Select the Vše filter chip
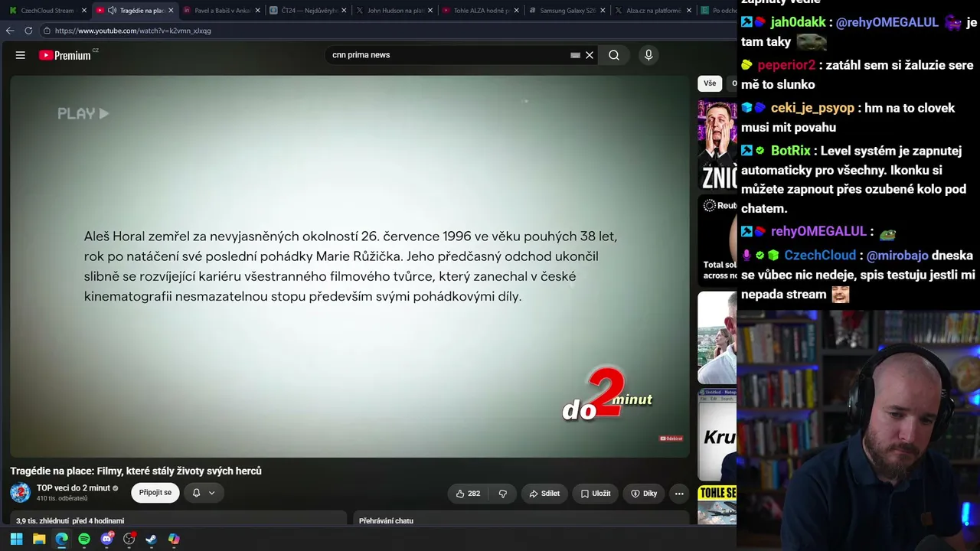The width and height of the screenshot is (980, 551). coord(710,83)
